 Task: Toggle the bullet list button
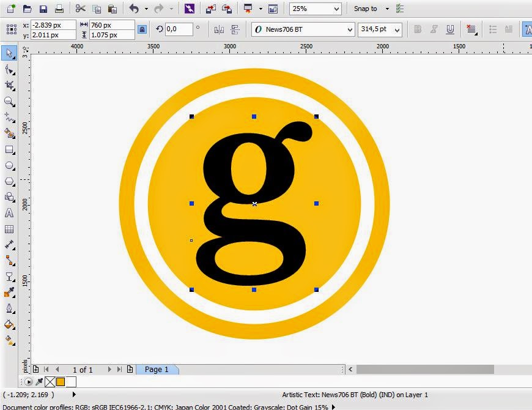click(493, 29)
